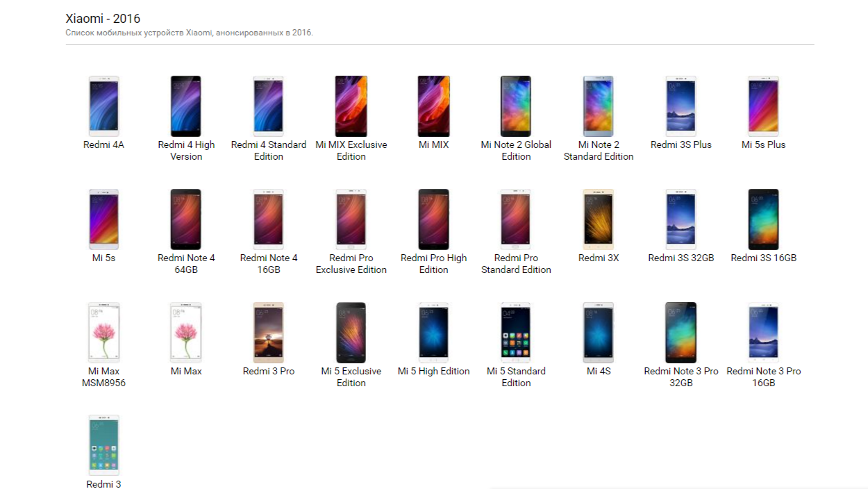Open Mi MIX Exclusive Edition phone image
Viewport: 868px width, 489px height.
coord(351,106)
